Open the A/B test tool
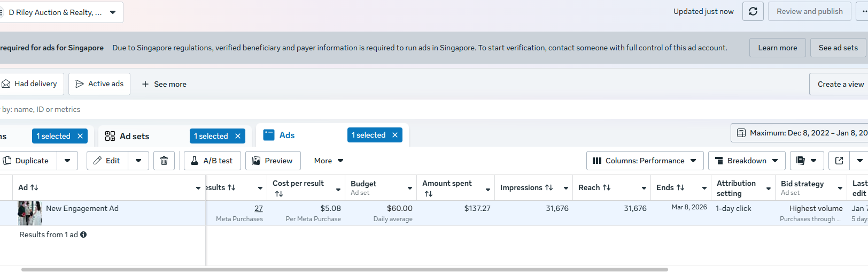The width and height of the screenshot is (868, 272). coord(212,161)
